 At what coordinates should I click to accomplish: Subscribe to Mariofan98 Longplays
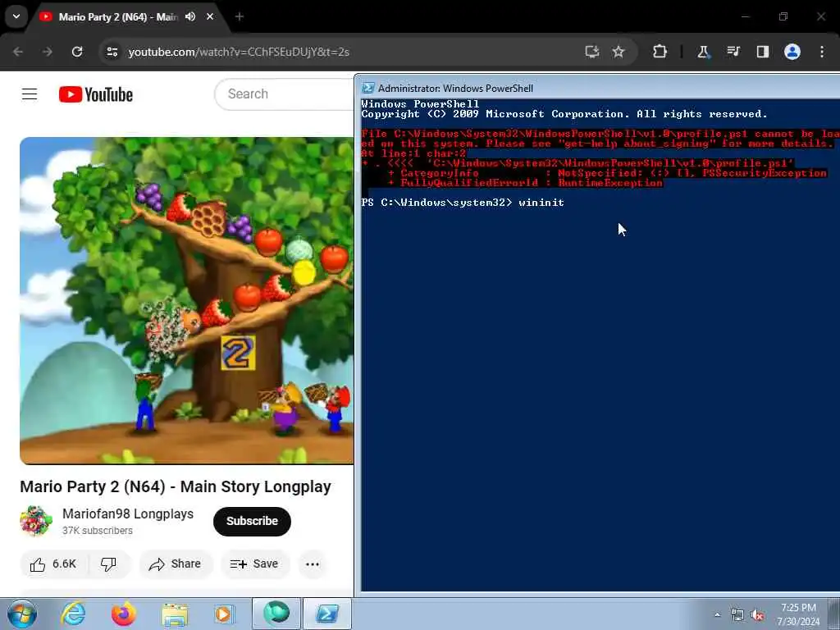coord(252,521)
